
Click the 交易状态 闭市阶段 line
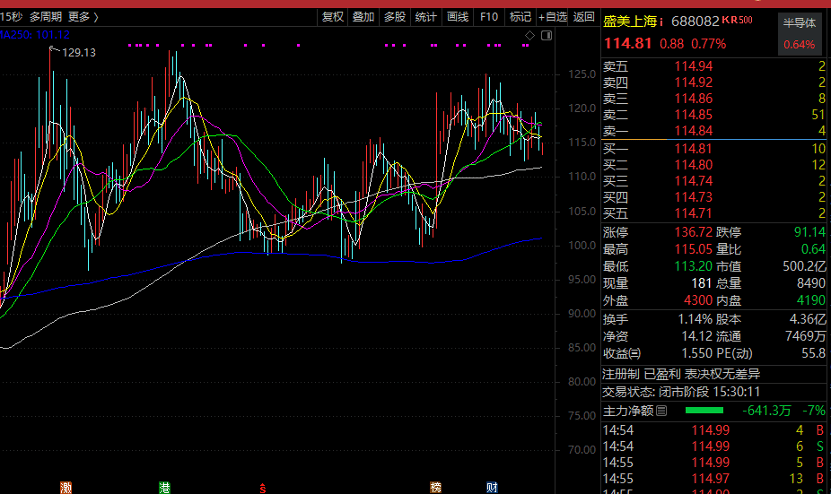point(681,392)
